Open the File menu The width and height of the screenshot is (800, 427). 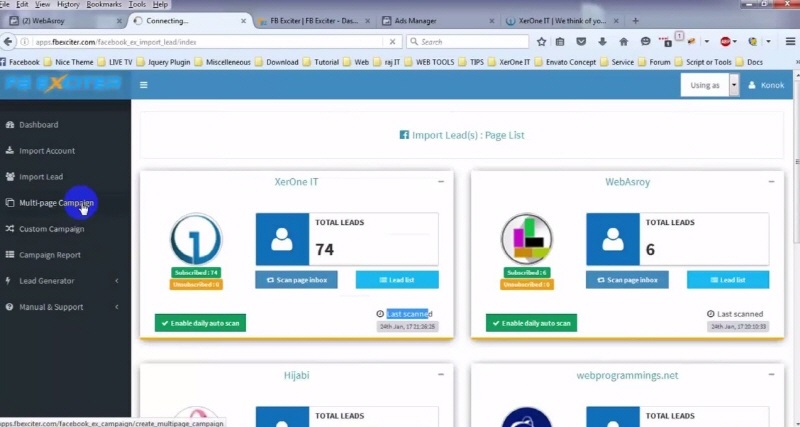point(5,4)
